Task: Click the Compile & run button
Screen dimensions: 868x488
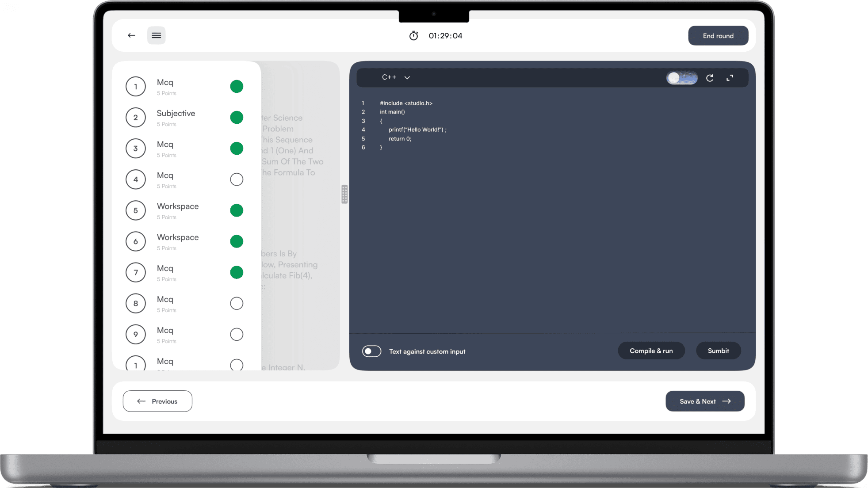Action: pyautogui.click(x=651, y=351)
